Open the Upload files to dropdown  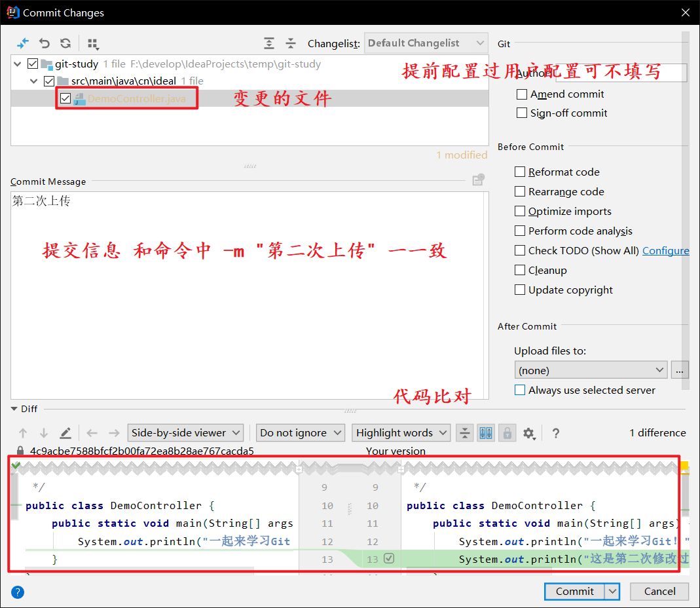[x=590, y=369]
